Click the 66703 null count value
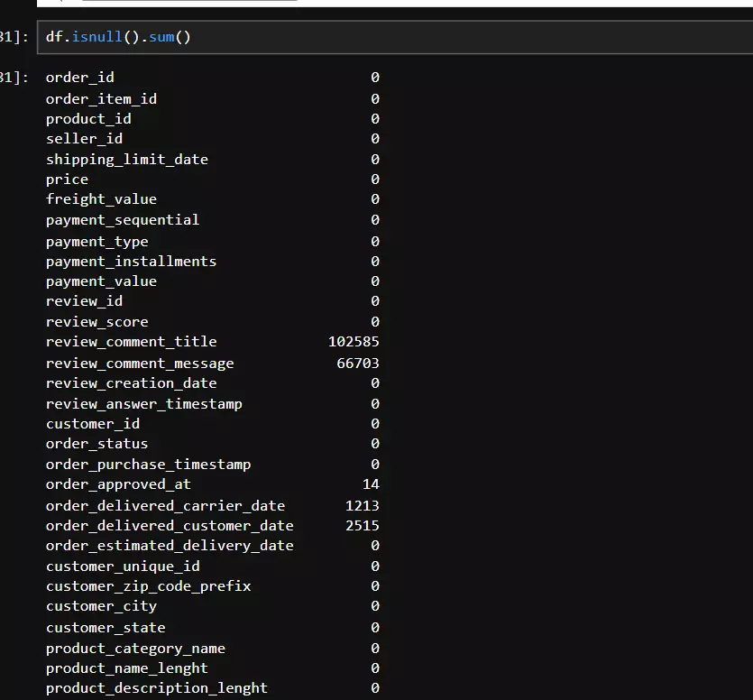The image size is (753, 700). (x=357, y=364)
